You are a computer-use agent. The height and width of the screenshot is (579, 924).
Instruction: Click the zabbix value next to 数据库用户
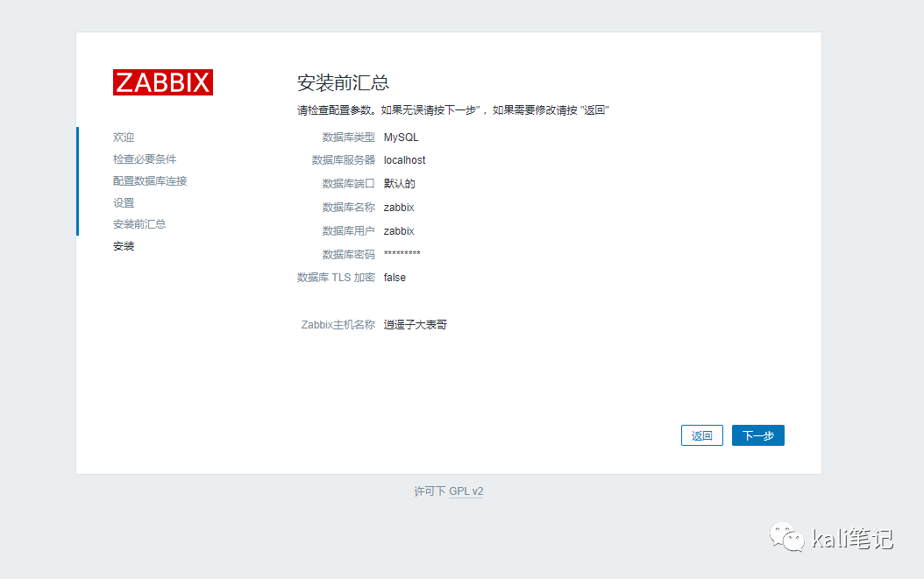pos(399,231)
